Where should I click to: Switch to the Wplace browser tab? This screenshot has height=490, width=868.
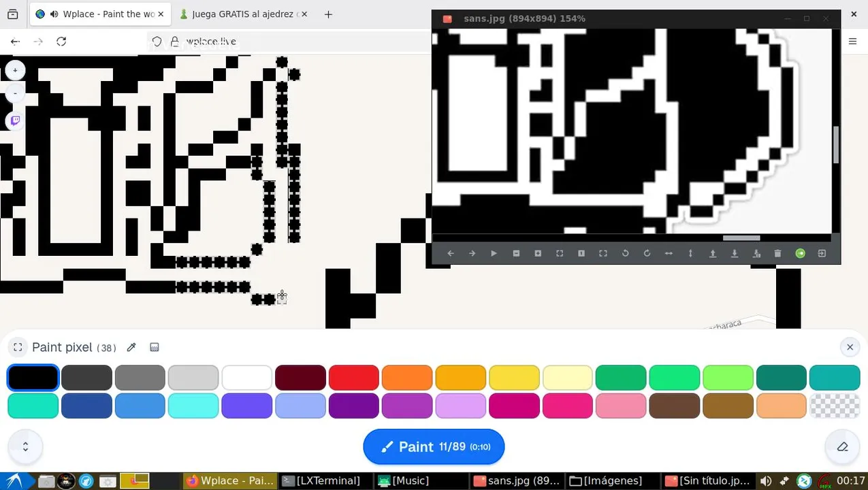click(99, 14)
